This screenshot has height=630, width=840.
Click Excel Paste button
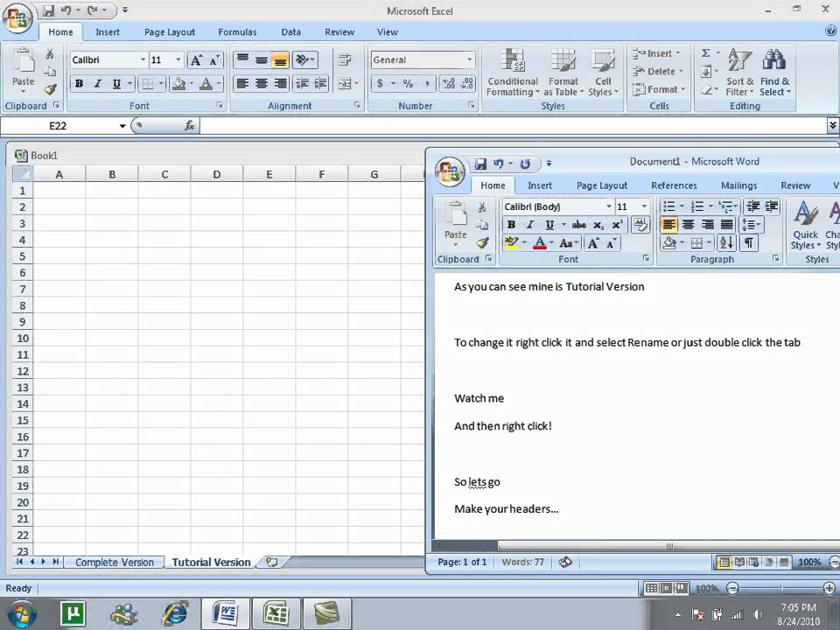(23, 71)
